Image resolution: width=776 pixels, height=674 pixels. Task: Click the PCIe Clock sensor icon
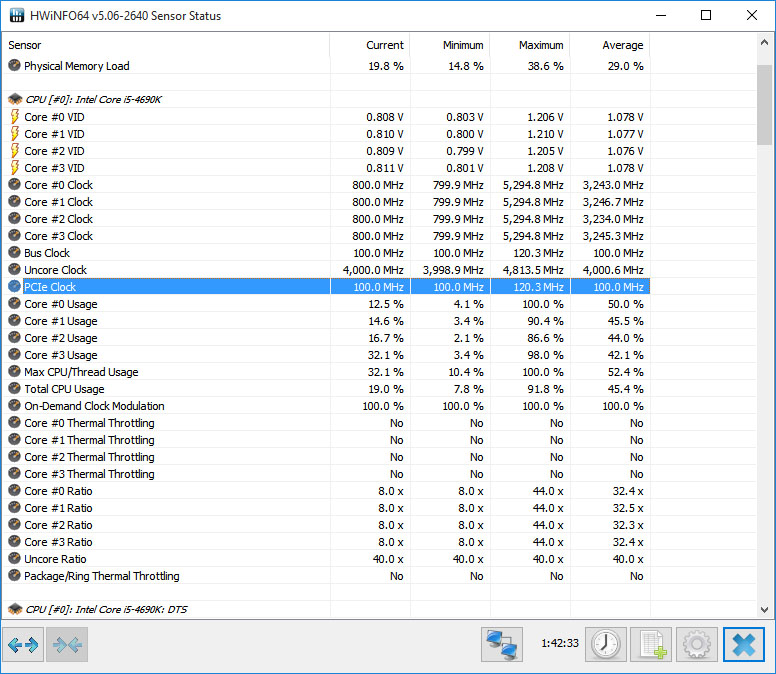(x=15, y=287)
